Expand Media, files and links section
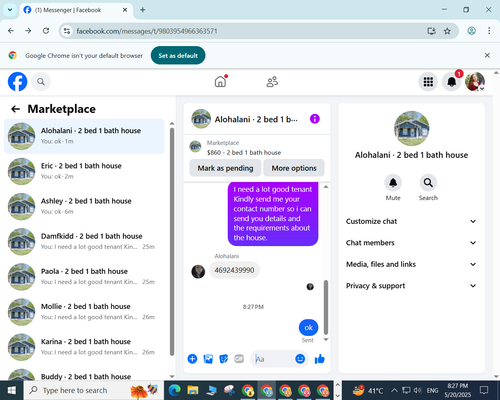The image size is (500, 400). pyautogui.click(x=411, y=264)
